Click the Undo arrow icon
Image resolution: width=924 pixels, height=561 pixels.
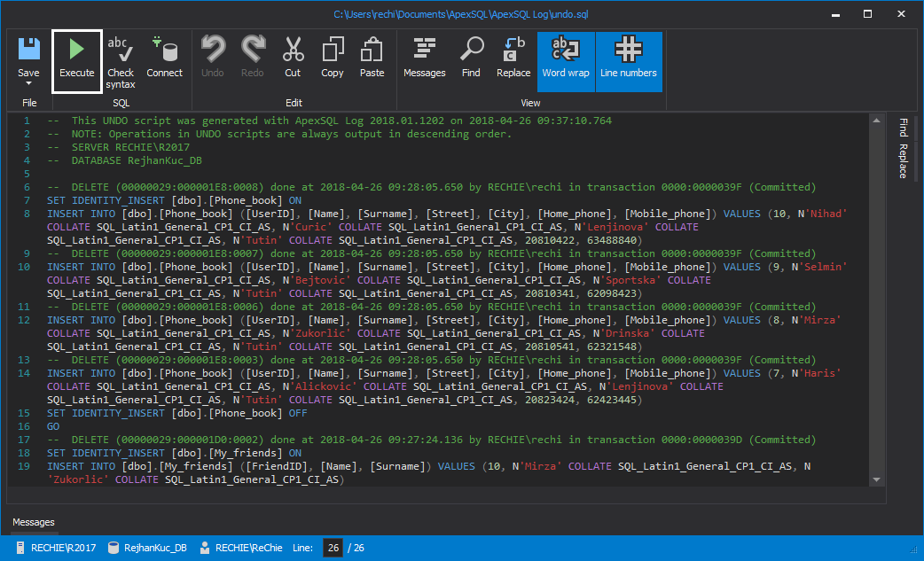coord(213,51)
